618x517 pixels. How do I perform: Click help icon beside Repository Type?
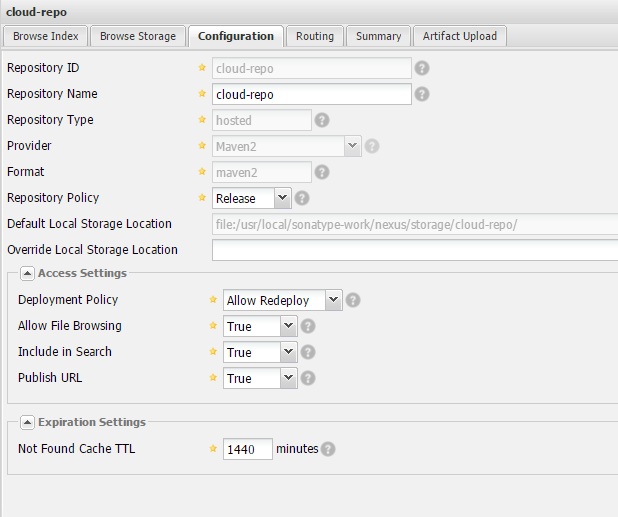[322, 120]
